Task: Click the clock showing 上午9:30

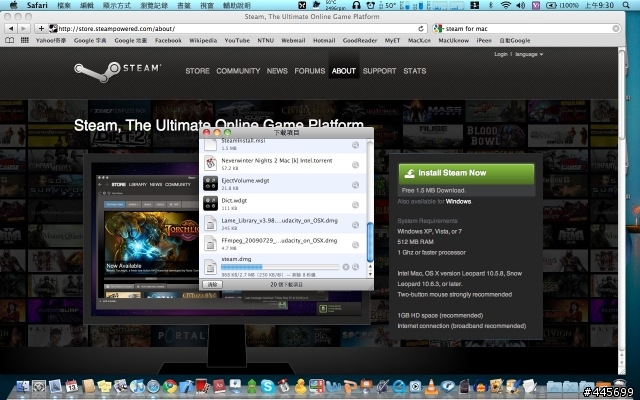Action: 599,5
